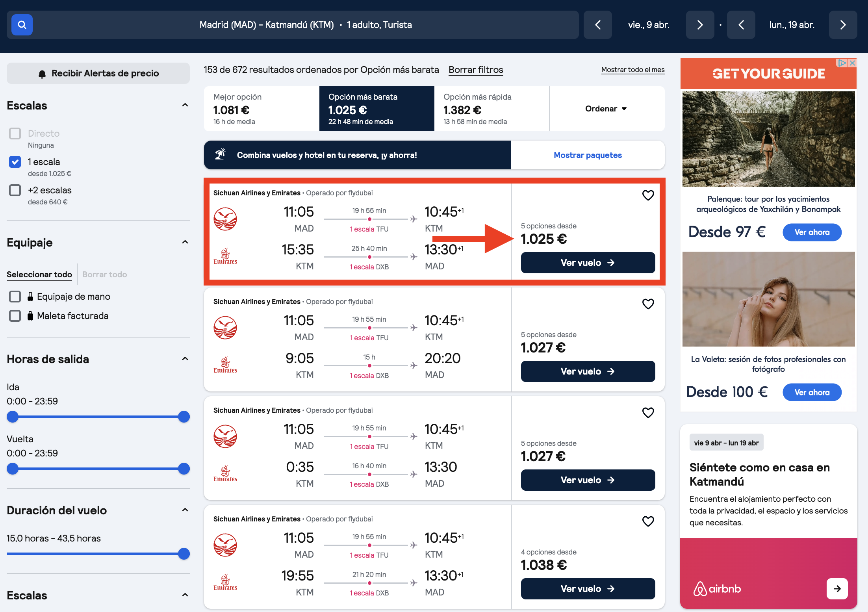
Task: Close the GetYourGuide ad with X icon
Action: tap(852, 63)
